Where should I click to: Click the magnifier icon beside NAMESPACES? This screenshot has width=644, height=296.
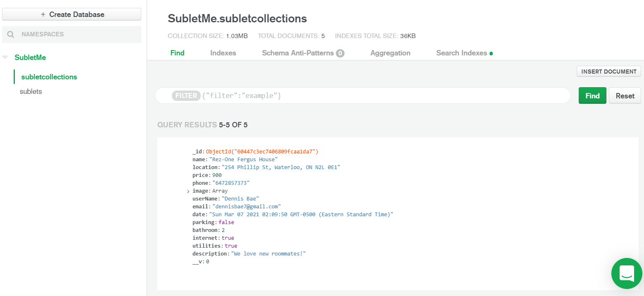(11, 34)
